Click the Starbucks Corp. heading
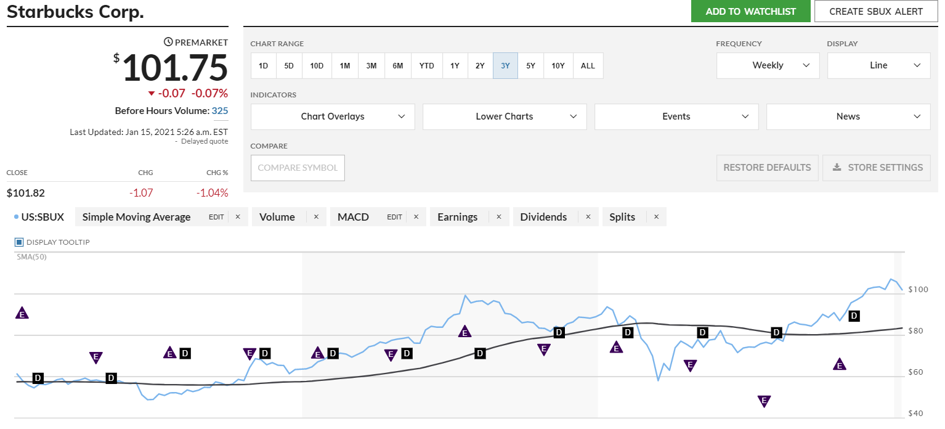This screenshot has height=429, width=945. [75, 12]
